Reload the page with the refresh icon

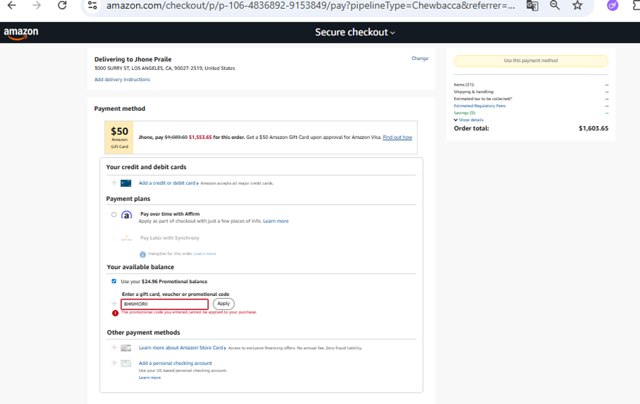pos(62,5)
